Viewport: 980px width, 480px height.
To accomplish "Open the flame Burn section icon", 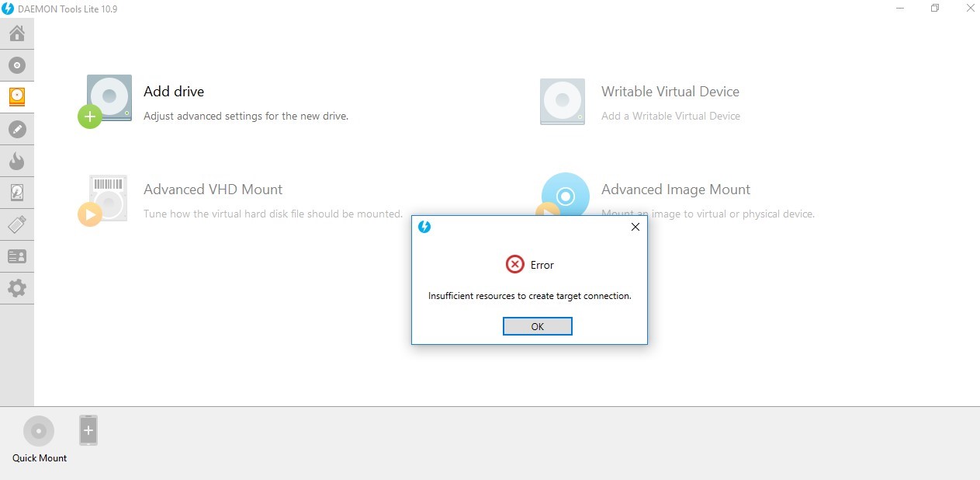I will point(16,161).
